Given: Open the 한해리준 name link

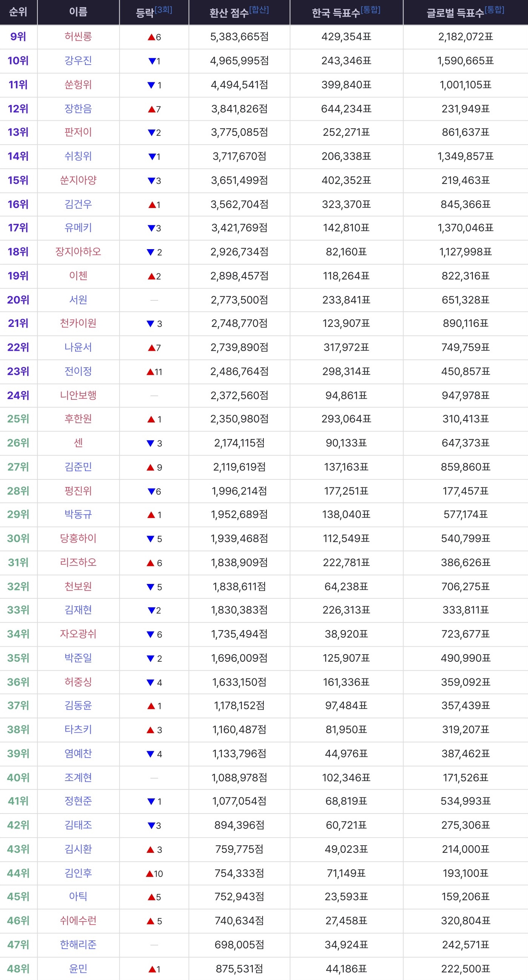Looking at the screenshot, I should tap(78, 944).
